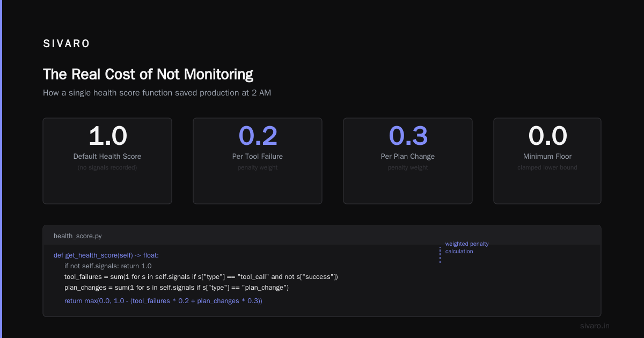644x338 pixels.
Task: Click the 'Minimum Floor' label
Action: point(547,157)
